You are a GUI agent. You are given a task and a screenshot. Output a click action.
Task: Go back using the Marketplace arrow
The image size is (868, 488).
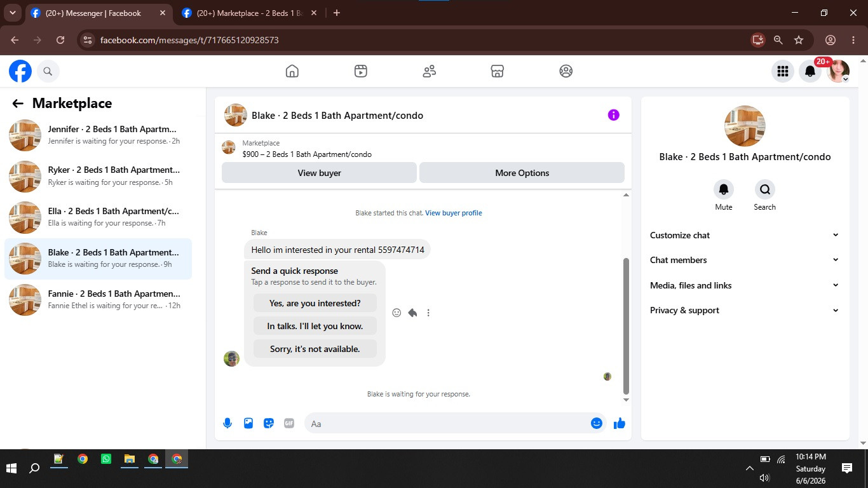click(x=18, y=104)
